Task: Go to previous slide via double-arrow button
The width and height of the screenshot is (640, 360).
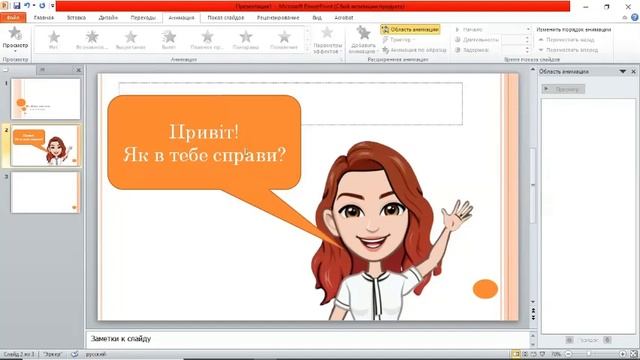Action: (533, 311)
